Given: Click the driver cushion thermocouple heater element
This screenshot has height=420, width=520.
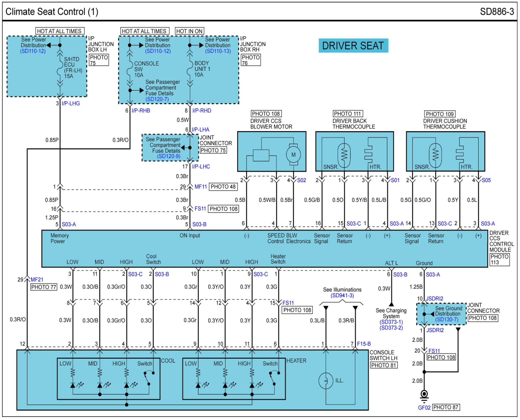Looking at the screenshot, I should point(460,154).
